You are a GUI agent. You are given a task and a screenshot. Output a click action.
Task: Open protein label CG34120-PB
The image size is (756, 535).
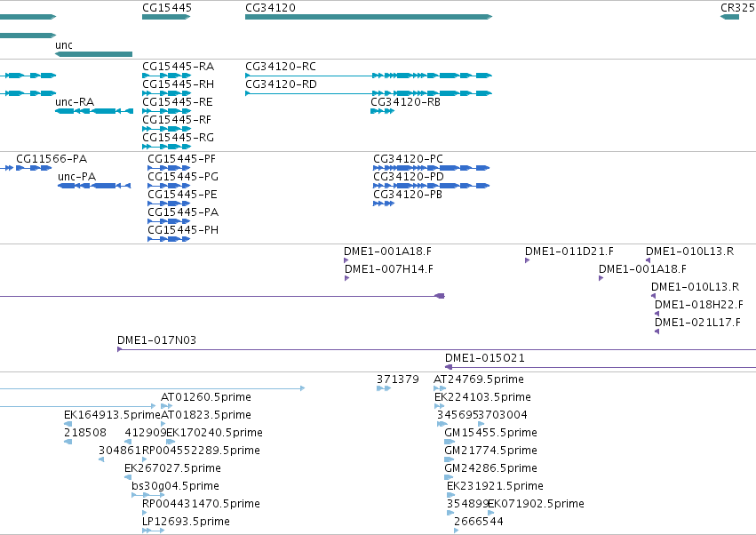point(408,195)
